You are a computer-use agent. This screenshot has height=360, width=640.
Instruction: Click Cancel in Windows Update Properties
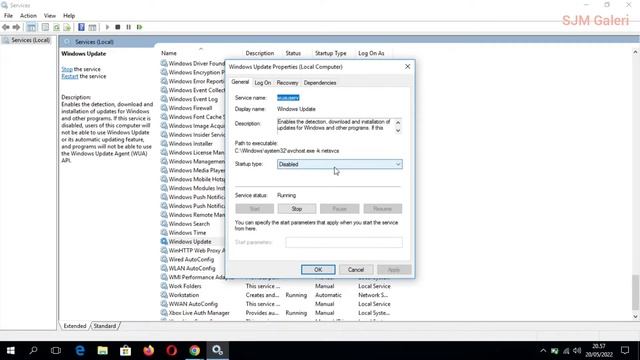(356, 269)
